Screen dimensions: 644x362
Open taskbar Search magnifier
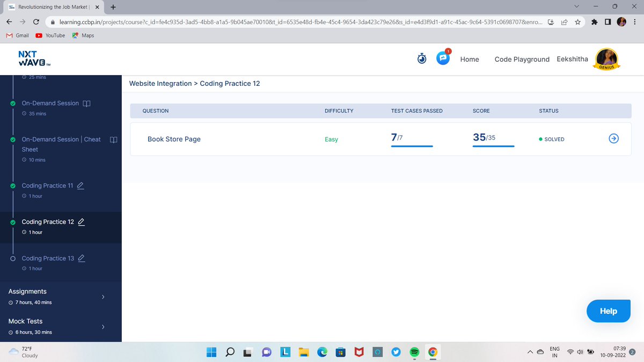pyautogui.click(x=230, y=352)
